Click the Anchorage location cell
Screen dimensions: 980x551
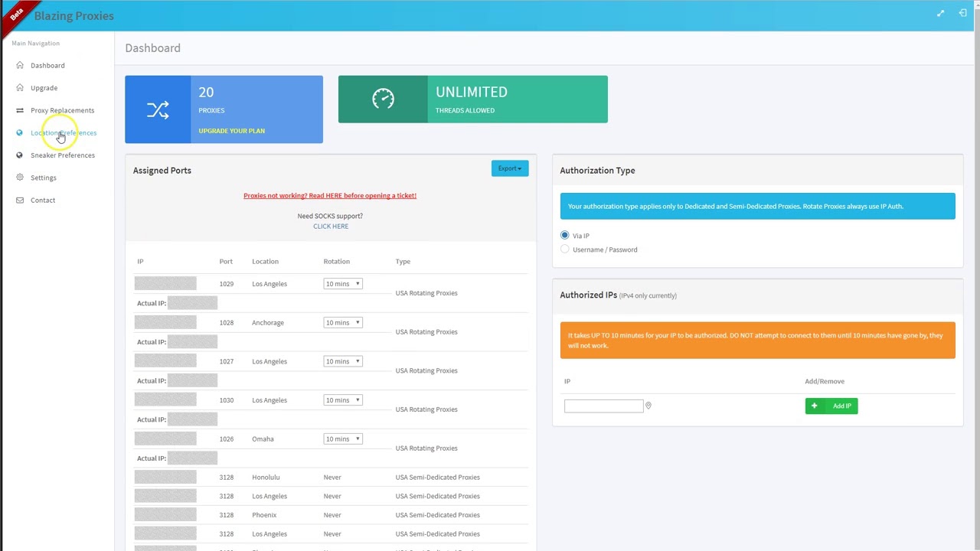[268, 322]
